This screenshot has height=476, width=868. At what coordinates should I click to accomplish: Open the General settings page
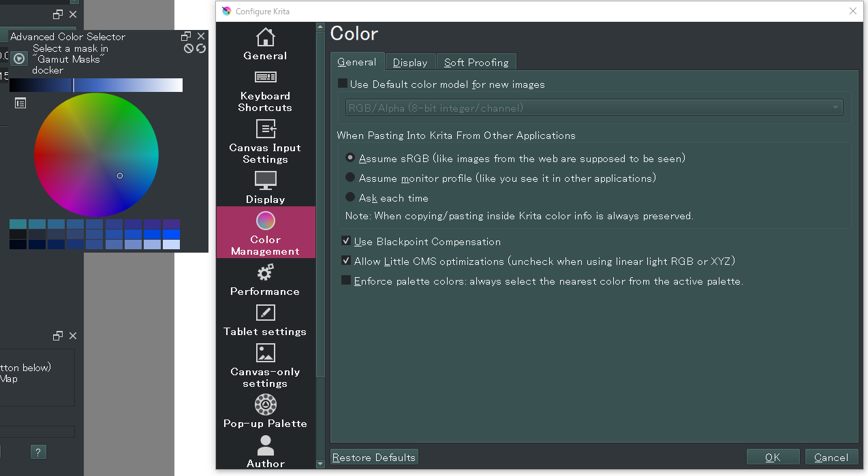(265, 44)
